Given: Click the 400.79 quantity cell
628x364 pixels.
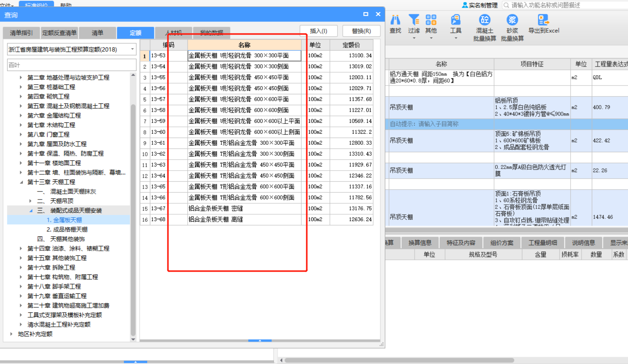Looking at the screenshot, I should [x=610, y=108].
